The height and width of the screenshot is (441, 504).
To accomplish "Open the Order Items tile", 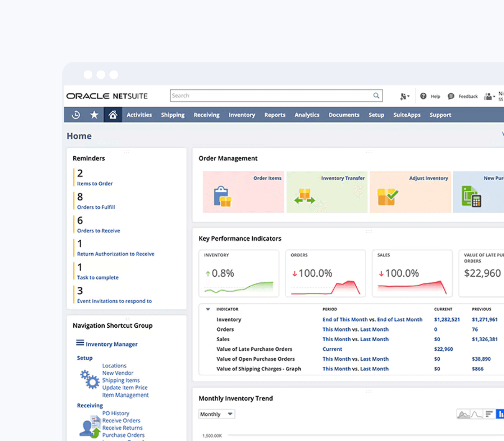I will (243, 192).
